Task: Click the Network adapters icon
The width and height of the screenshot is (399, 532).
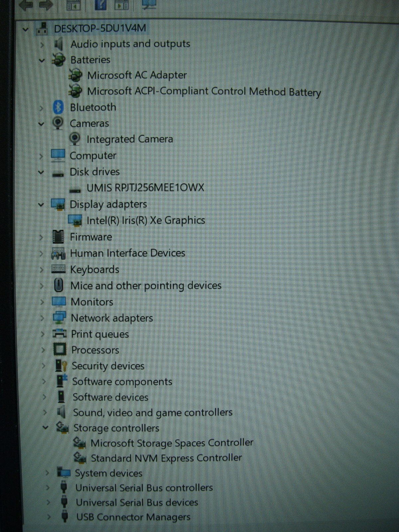Action: coord(60,317)
